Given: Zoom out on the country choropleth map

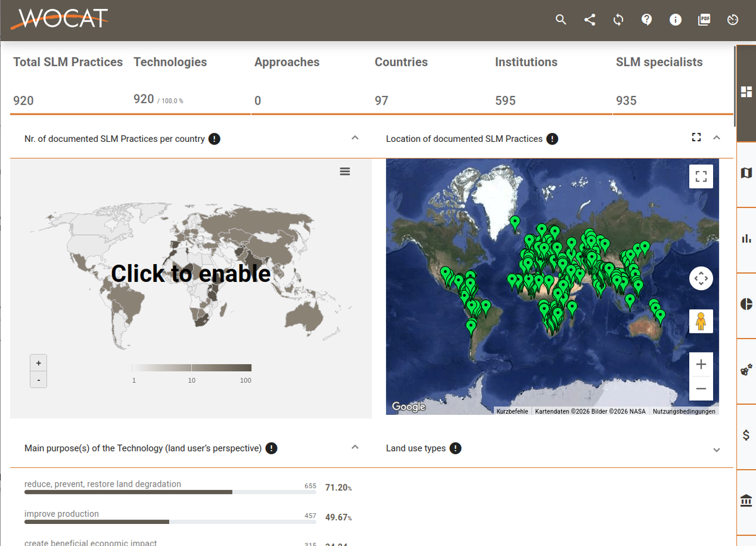Looking at the screenshot, I should click(38, 380).
